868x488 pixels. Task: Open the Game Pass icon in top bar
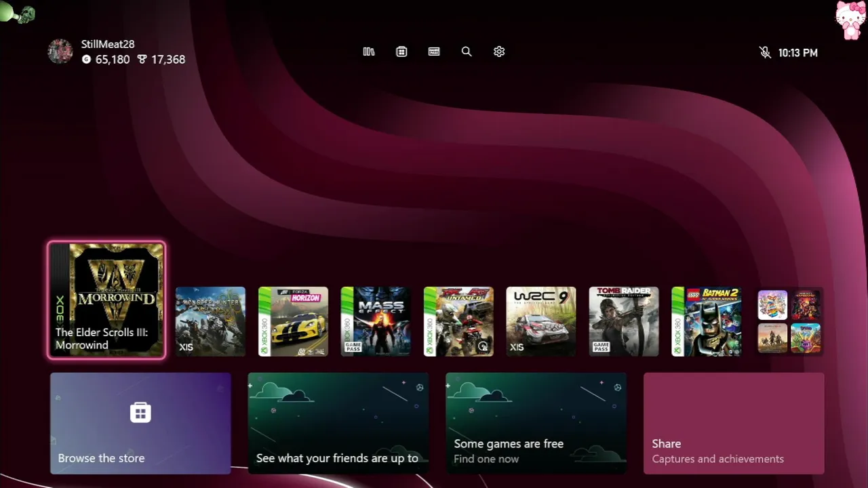(x=434, y=52)
